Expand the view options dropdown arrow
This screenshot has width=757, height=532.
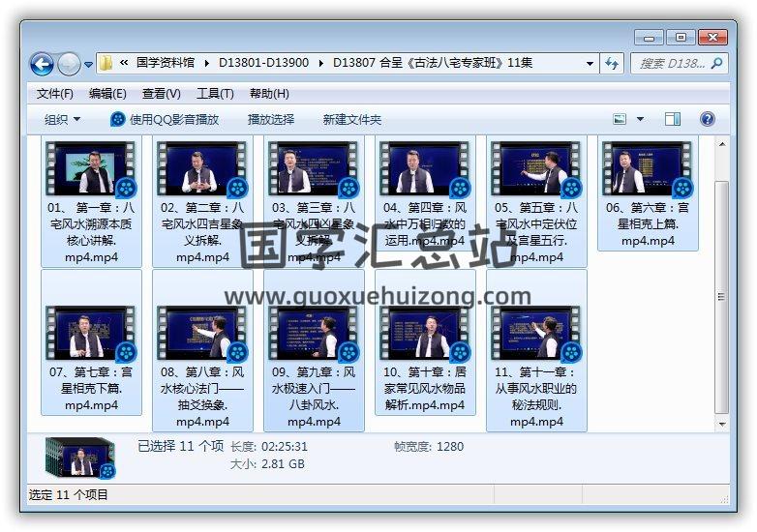[x=640, y=119]
